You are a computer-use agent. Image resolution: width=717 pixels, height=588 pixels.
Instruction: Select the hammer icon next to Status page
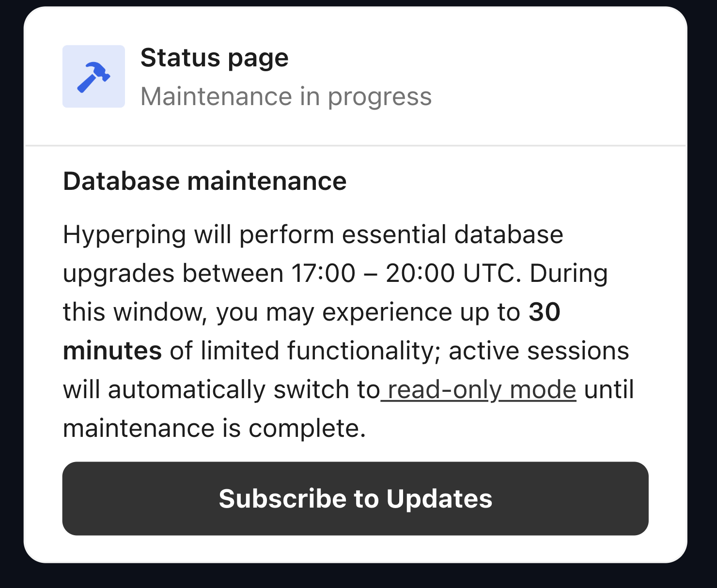[x=94, y=76]
